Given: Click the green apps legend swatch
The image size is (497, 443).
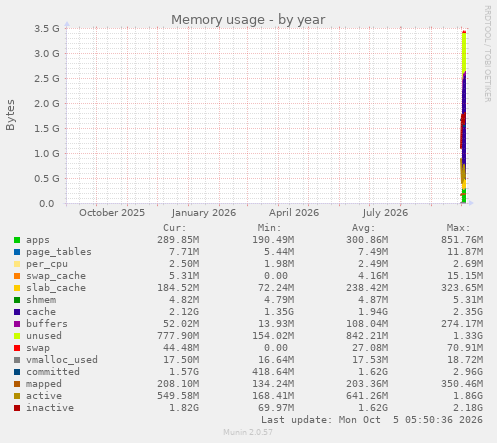Looking at the screenshot, I should (17, 240).
